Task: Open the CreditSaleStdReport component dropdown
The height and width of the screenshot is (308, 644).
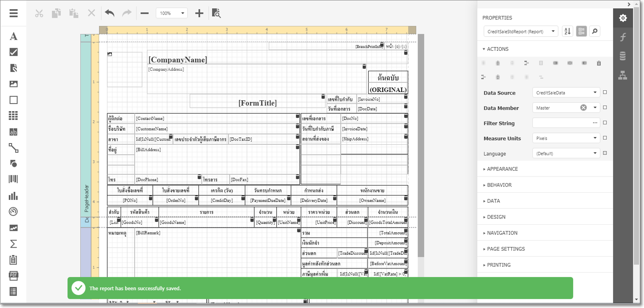Action: coord(520,31)
